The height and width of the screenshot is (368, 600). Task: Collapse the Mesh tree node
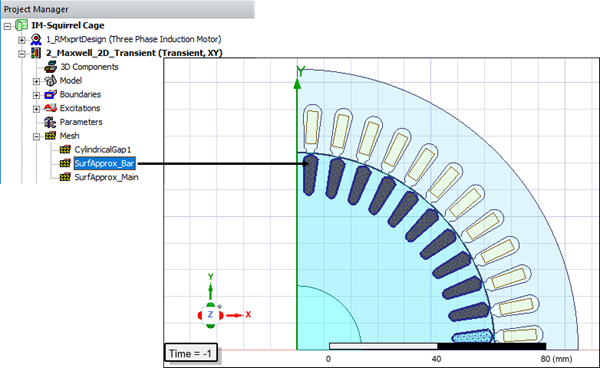36,137
